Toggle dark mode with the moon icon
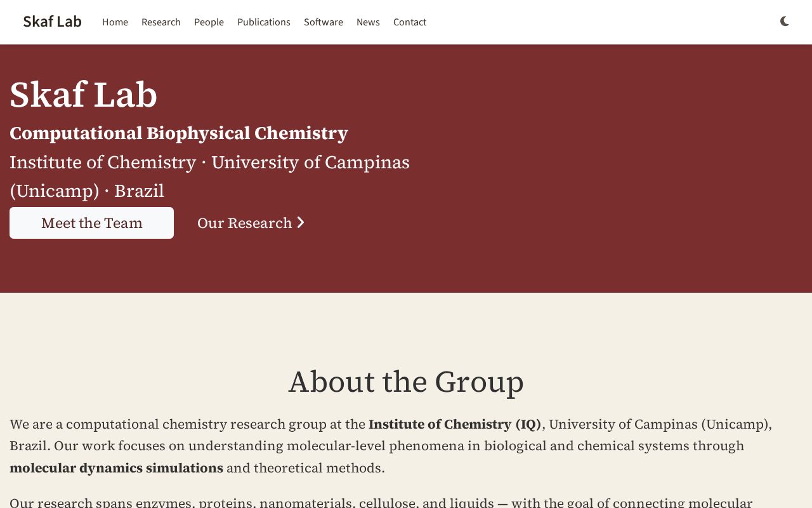 (785, 22)
